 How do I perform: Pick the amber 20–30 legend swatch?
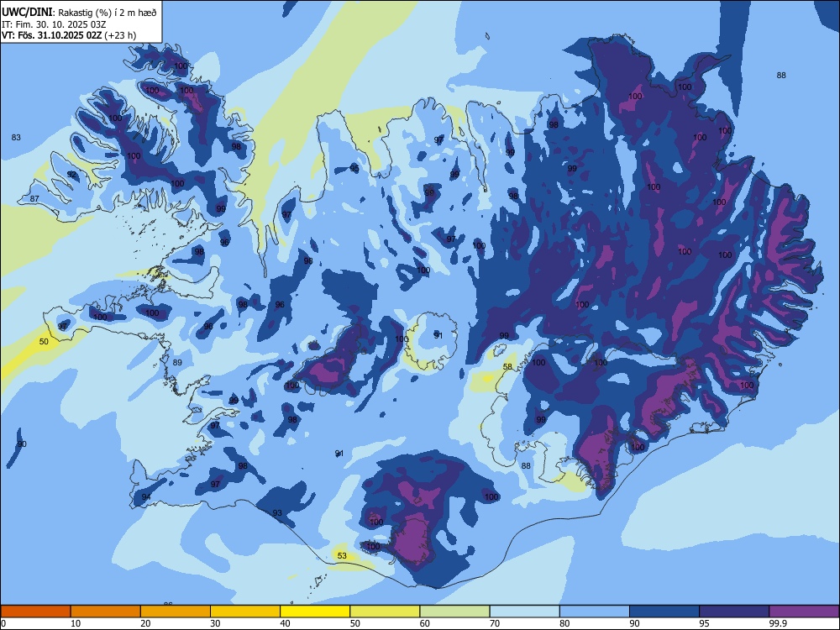(176, 612)
